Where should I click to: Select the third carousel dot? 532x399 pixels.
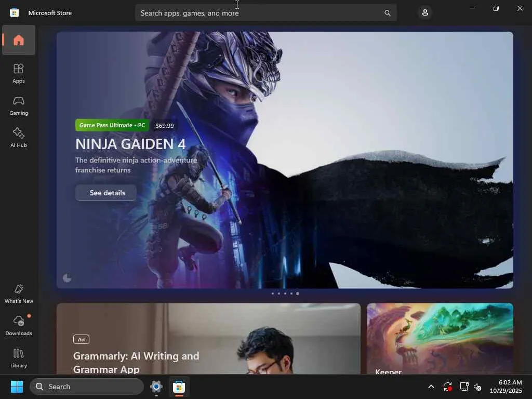pyautogui.click(x=285, y=294)
